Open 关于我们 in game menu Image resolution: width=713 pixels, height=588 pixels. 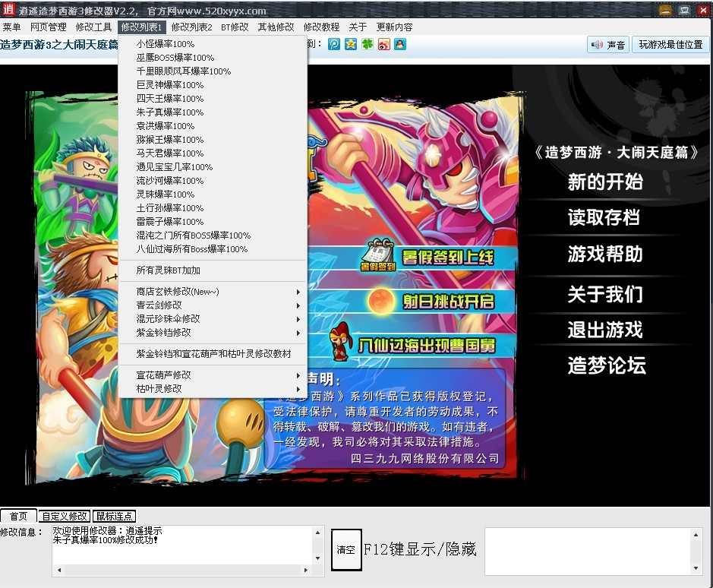pos(605,295)
